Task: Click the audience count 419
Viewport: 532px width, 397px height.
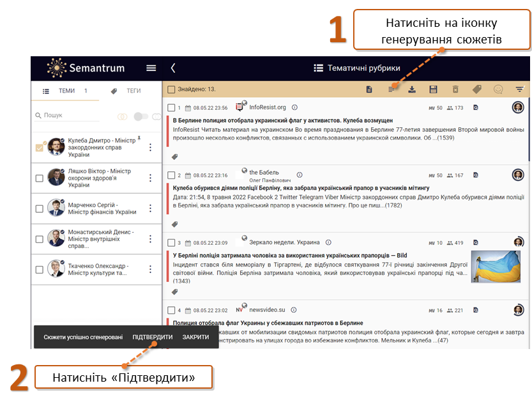Action: (x=459, y=243)
